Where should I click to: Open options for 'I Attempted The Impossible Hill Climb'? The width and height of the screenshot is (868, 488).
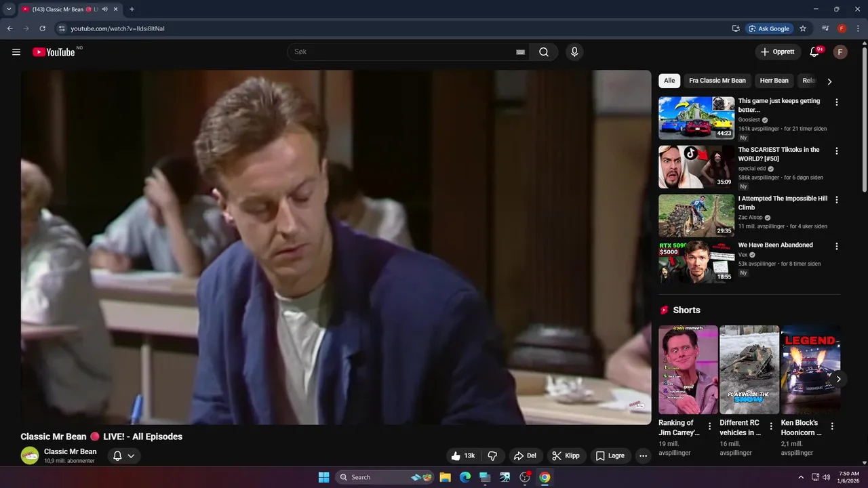click(x=836, y=200)
